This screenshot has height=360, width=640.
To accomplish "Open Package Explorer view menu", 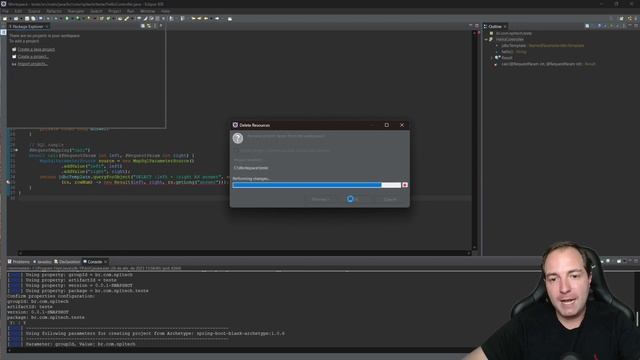I will (x=155, y=26).
